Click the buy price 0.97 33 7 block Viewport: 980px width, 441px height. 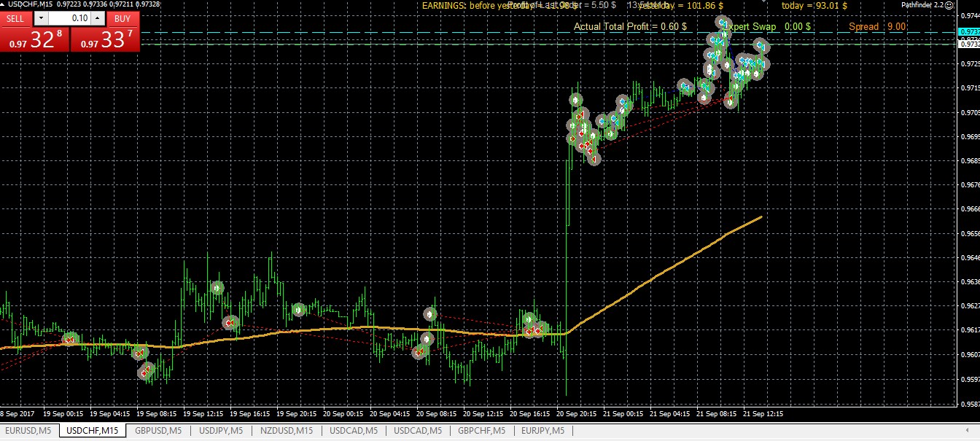coord(106,39)
